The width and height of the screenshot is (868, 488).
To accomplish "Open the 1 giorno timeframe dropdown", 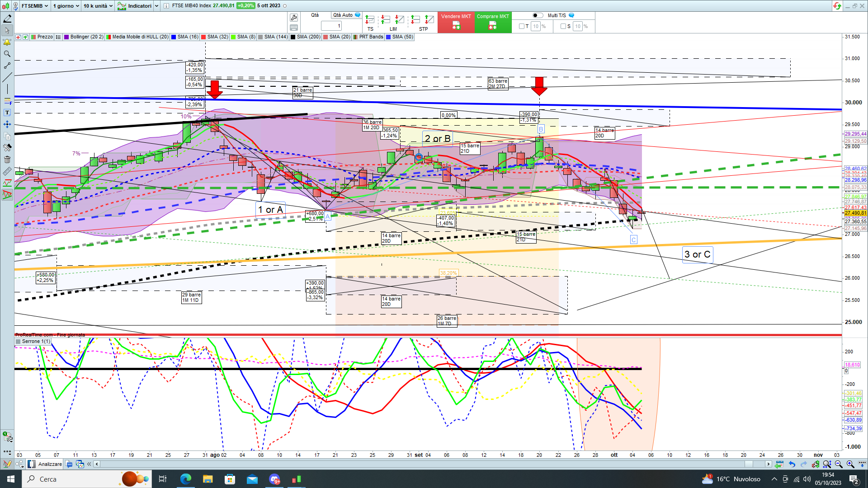I will pyautogui.click(x=66, y=6).
